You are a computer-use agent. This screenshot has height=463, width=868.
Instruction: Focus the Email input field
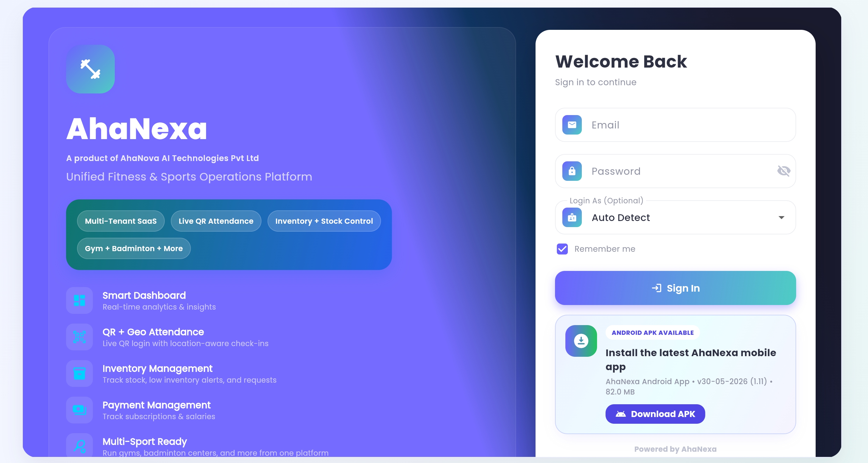tap(675, 125)
